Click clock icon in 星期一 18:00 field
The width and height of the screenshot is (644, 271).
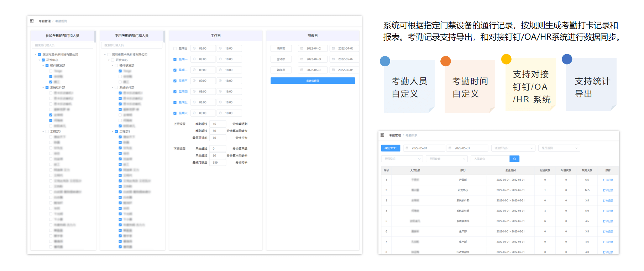click(220, 59)
